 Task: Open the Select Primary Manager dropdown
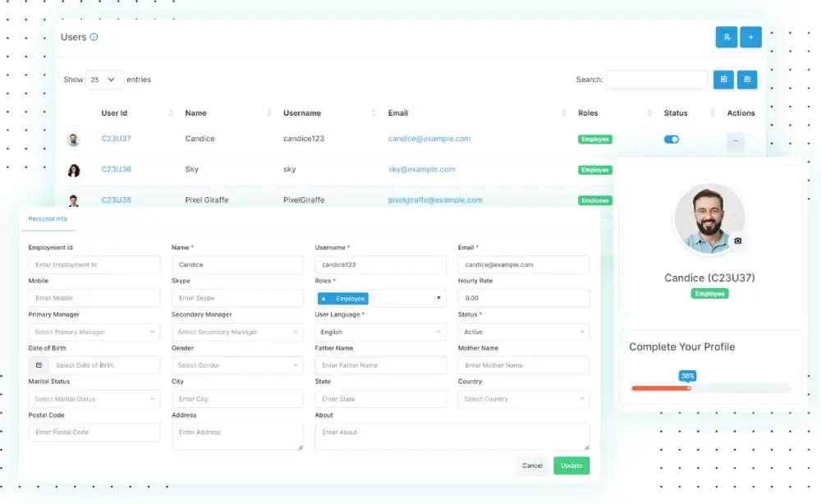point(94,332)
